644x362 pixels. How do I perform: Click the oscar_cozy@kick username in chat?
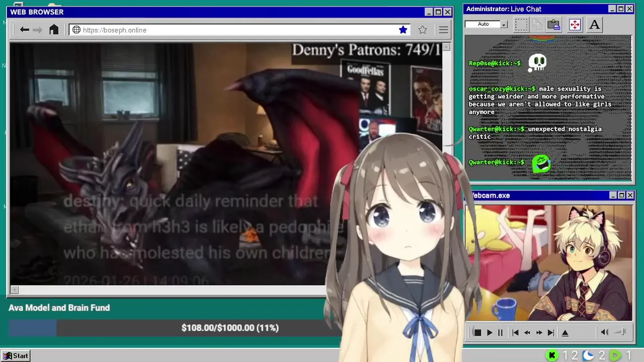[502, 89]
